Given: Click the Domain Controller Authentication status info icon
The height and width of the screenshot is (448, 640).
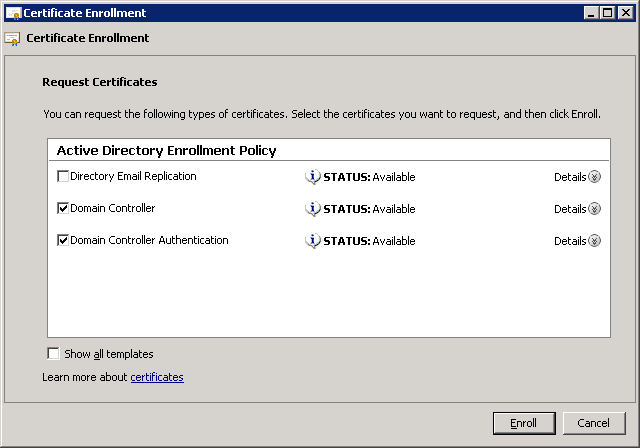Looking at the screenshot, I should tap(312, 241).
